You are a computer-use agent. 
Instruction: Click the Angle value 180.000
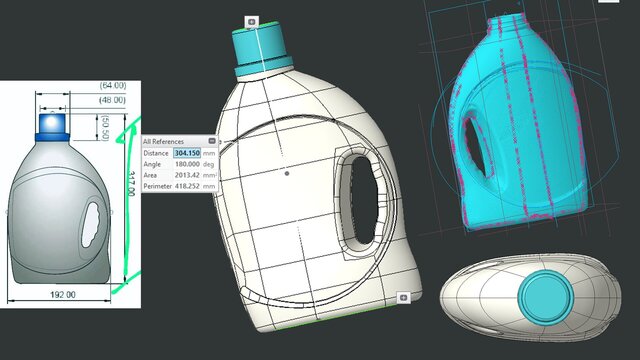(x=187, y=164)
